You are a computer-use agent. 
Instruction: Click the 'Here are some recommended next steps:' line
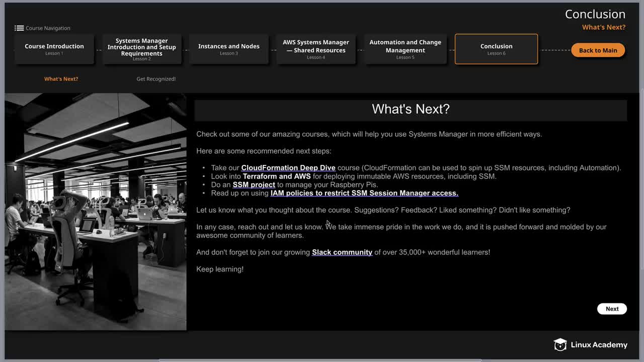(264, 151)
